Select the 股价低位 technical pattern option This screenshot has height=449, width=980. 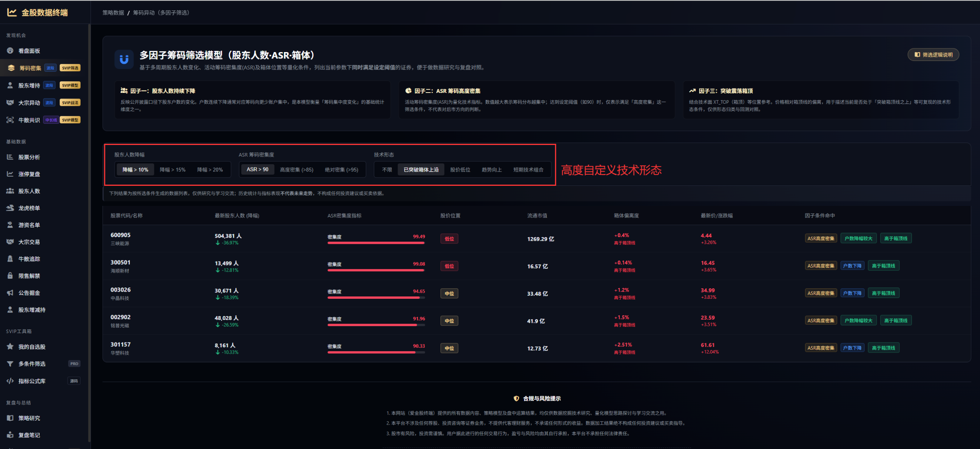pyautogui.click(x=460, y=170)
